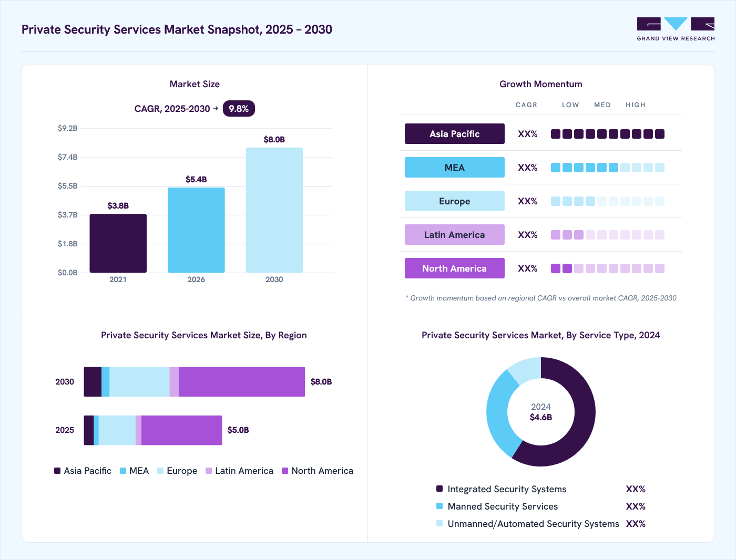Click the North America segment in 2030 bar
The width and height of the screenshot is (736, 560).
[242, 382]
